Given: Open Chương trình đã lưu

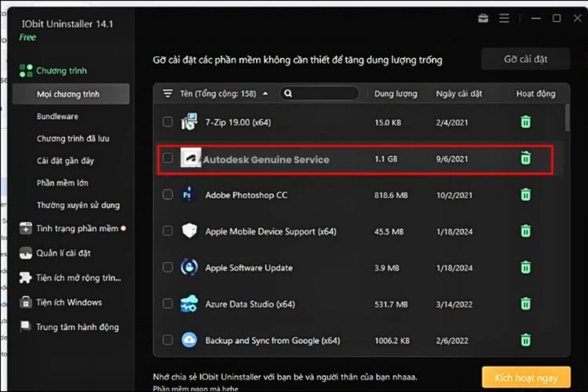Looking at the screenshot, I should click(x=73, y=138).
